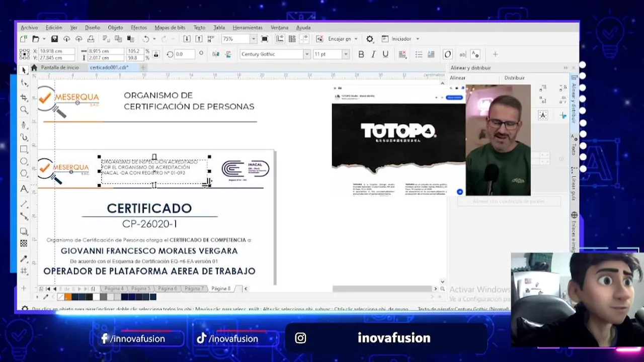Select the Transparency checkerboard tool
Image resolution: width=644 pixels, height=362 pixels.
[24, 243]
